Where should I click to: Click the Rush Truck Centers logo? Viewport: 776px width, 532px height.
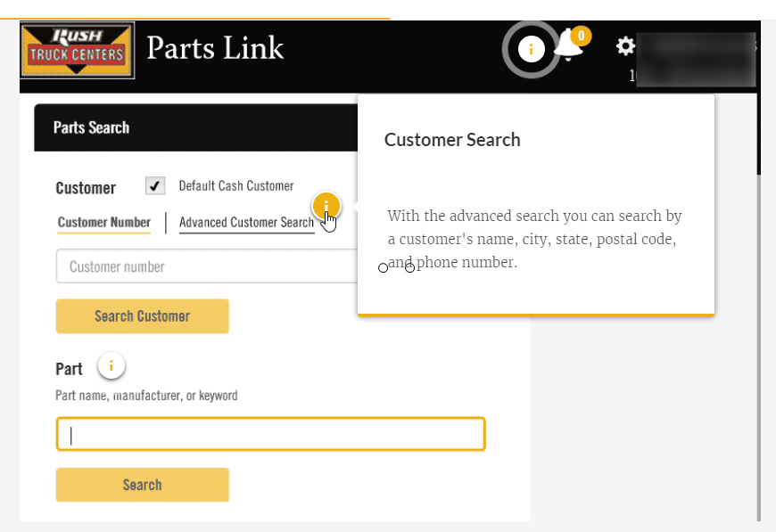[x=78, y=50]
